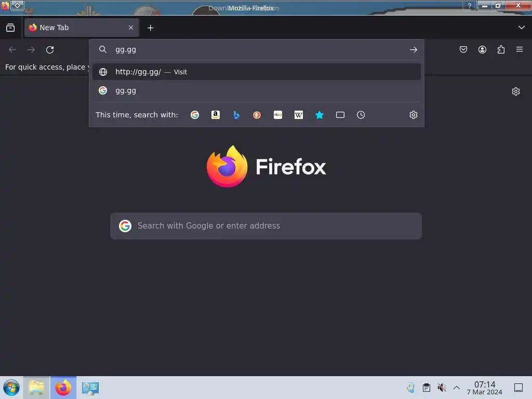Search this time with Google

point(195,115)
